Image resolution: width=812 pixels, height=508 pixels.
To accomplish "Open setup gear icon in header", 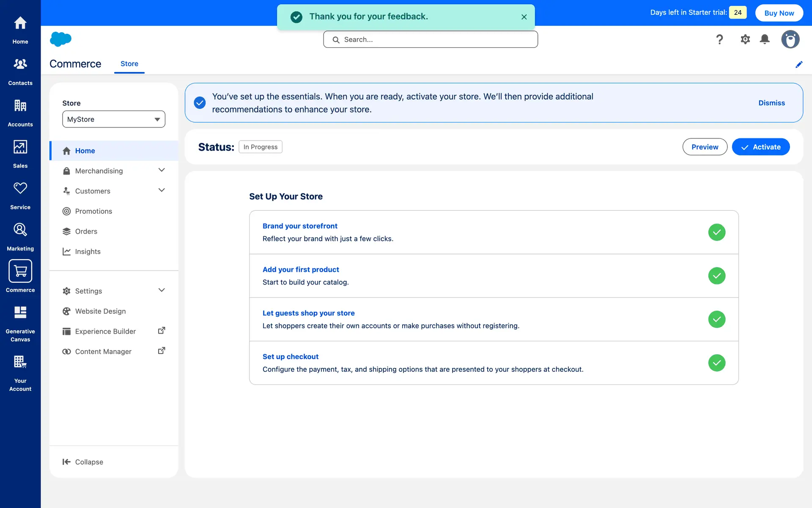I will pyautogui.click(x=745, y=39).
